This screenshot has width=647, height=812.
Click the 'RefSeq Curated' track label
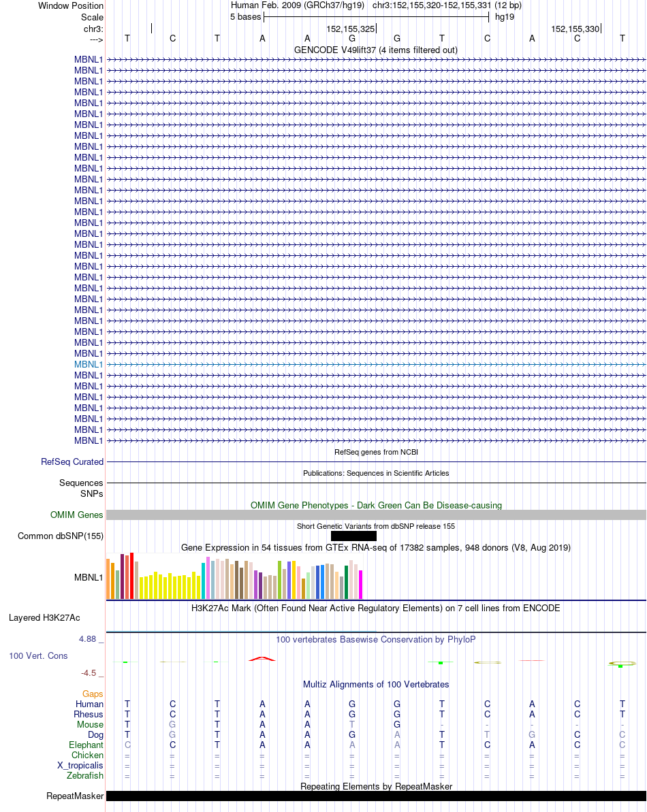click(72, 462)
